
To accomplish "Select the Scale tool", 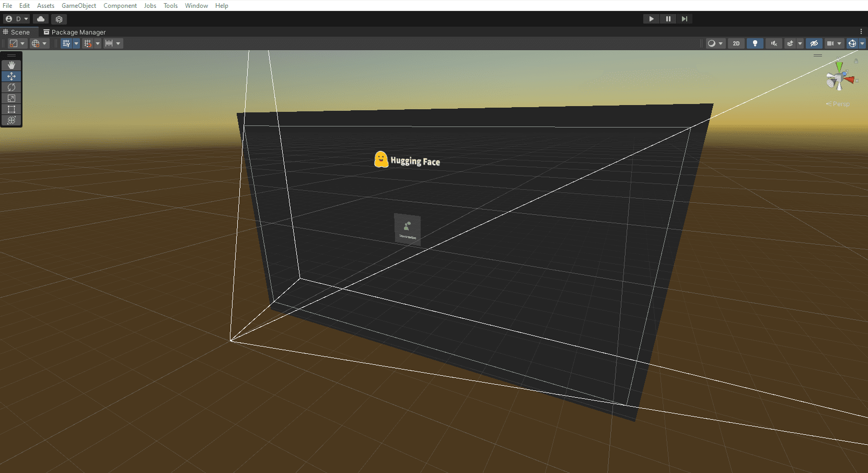I will (11, 98).
